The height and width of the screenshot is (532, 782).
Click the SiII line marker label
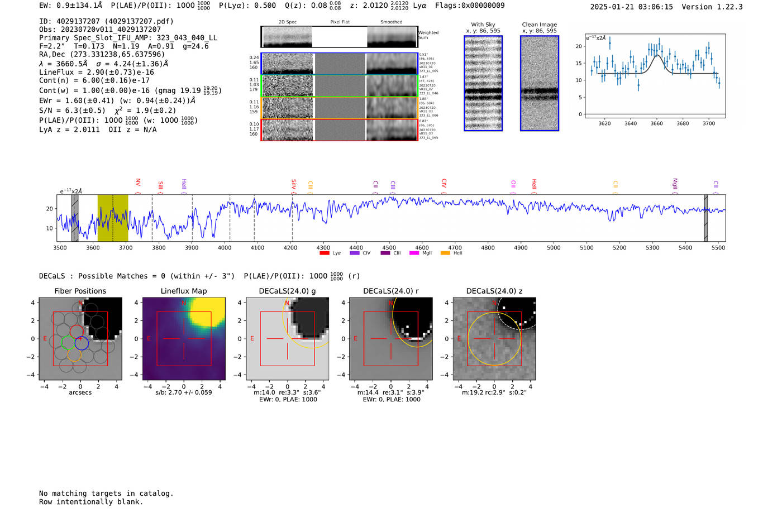(x=160, y=185)
